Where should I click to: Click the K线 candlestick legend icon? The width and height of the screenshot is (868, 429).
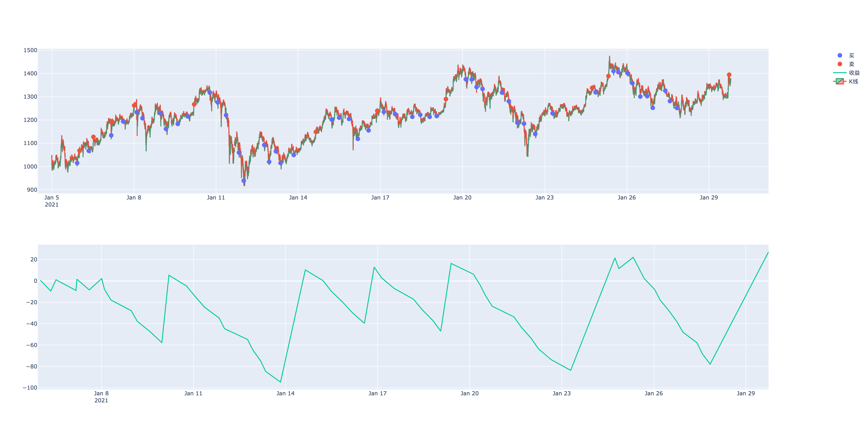tap(840, 81)
